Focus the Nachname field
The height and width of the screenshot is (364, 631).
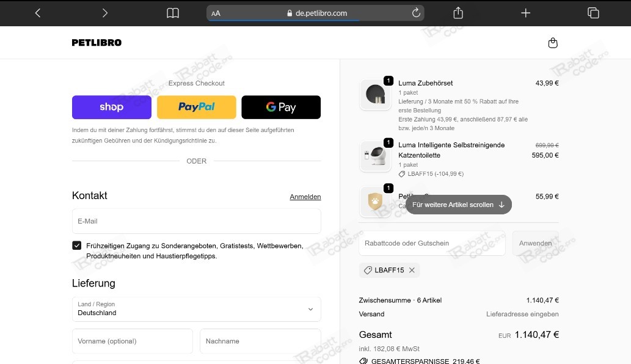tap(260, 341)
